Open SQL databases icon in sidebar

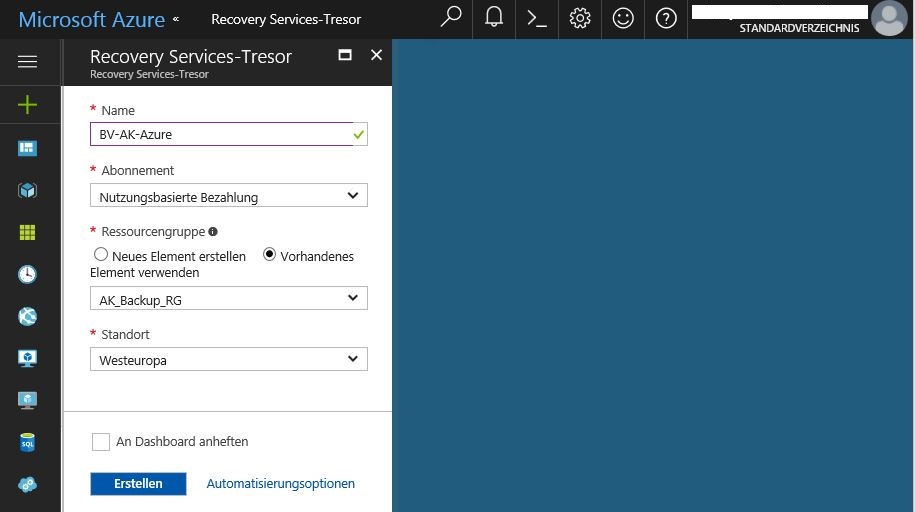coord(27,443)
